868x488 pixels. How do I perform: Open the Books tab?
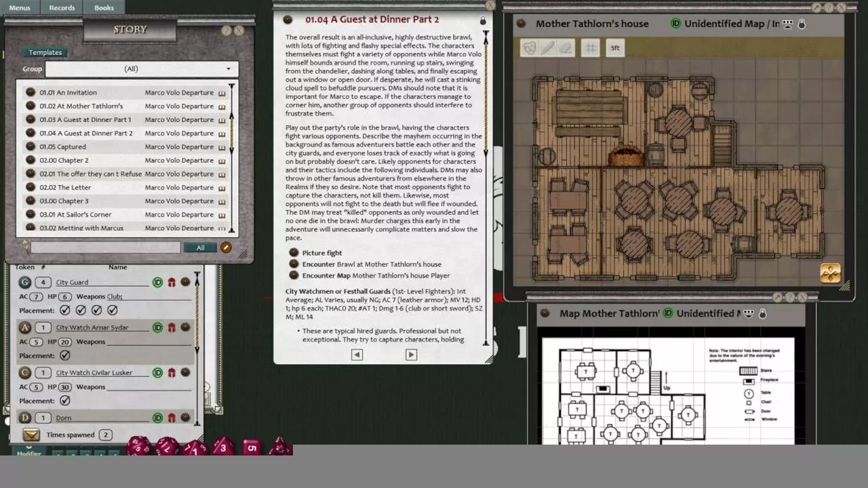(104, 7)
